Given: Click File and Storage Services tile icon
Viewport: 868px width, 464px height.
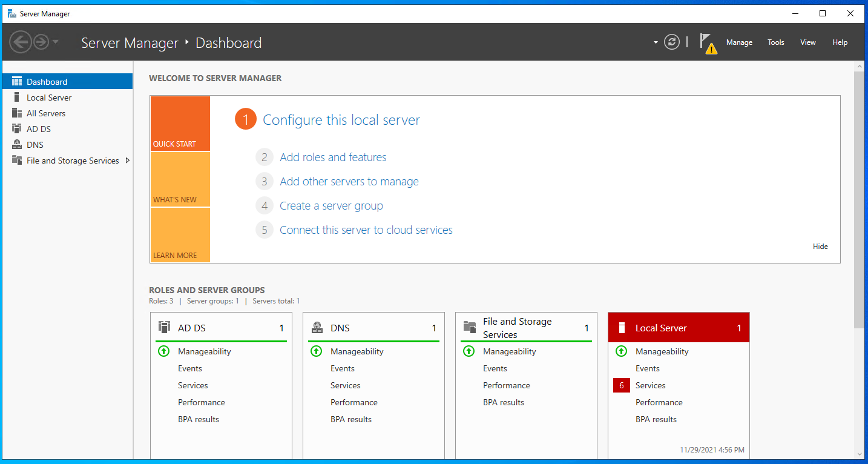Looking at the screenshot, I should pyautogui.click(x=470, y=327).
